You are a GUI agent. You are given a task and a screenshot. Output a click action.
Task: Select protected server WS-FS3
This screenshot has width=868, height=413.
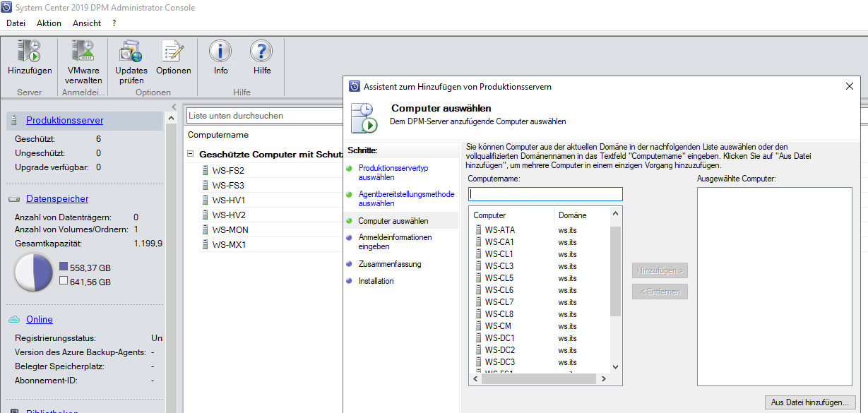228,186
